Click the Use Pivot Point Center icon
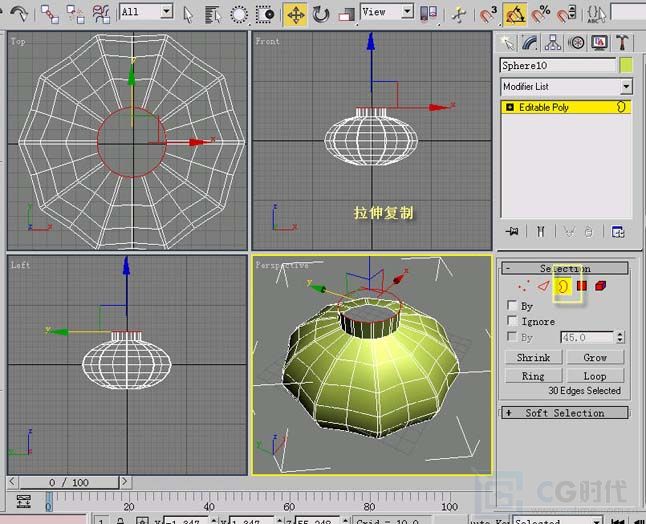 [x=428, y=14]
